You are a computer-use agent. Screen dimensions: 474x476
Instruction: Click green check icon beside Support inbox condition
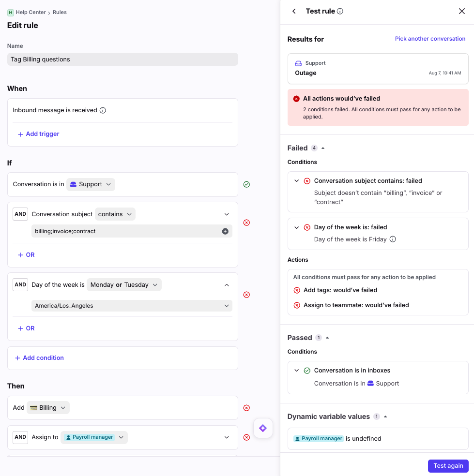pos(246,184)
